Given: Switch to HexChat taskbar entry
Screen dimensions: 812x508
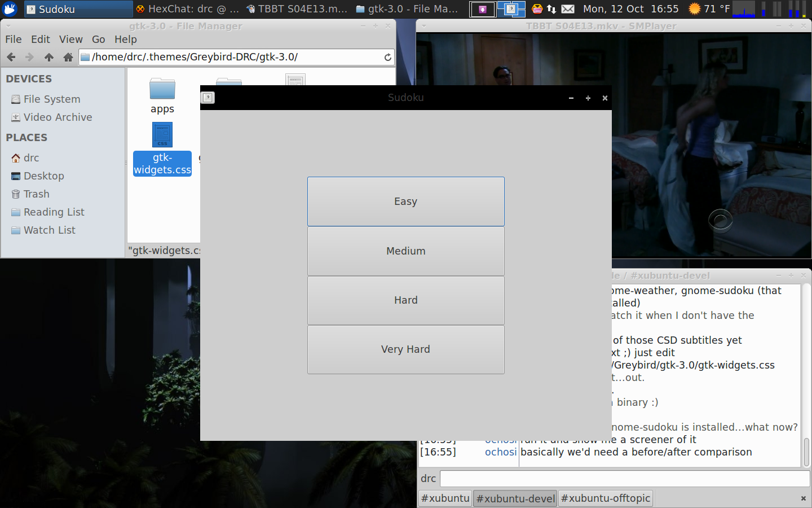Looking at the screenshot, I should [187, 9].
